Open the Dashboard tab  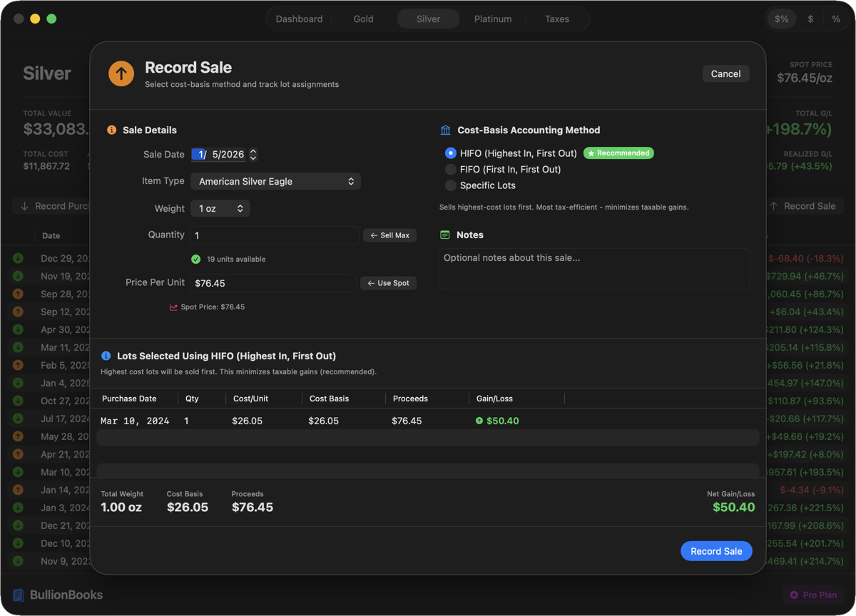coord(299,19)
